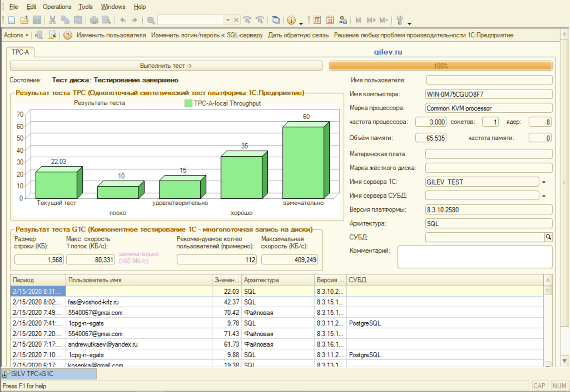The height and width of the screenshot is (392, 570).
Task: Click the magnifier icon in СУБД field
Action: (x=548, y=237)
